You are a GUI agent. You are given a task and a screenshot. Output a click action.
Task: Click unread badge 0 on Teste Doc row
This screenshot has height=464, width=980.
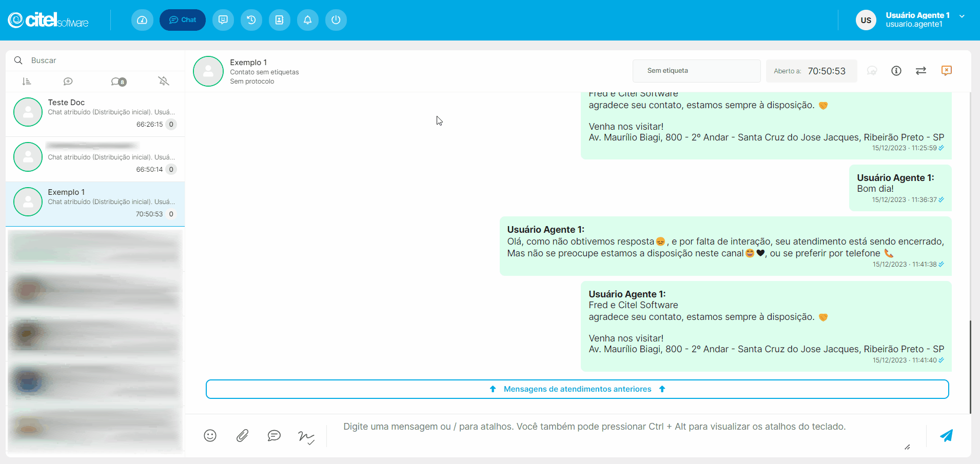point(171,124)
